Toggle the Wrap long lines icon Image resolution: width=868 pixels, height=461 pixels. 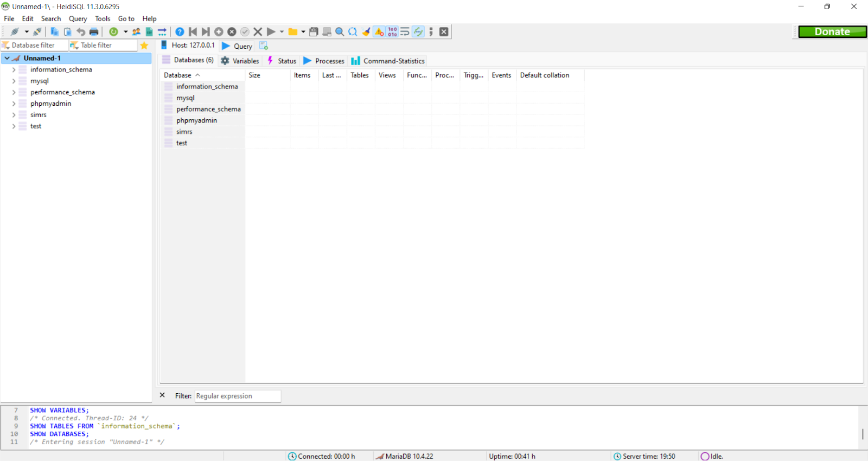pyautogui.click(x=405, y=32)
